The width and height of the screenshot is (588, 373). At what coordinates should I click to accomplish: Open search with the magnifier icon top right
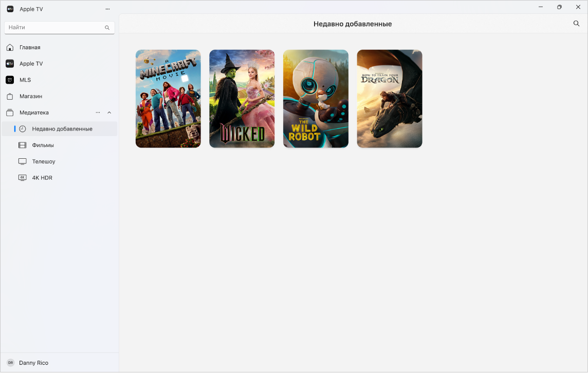pos(576,24)
